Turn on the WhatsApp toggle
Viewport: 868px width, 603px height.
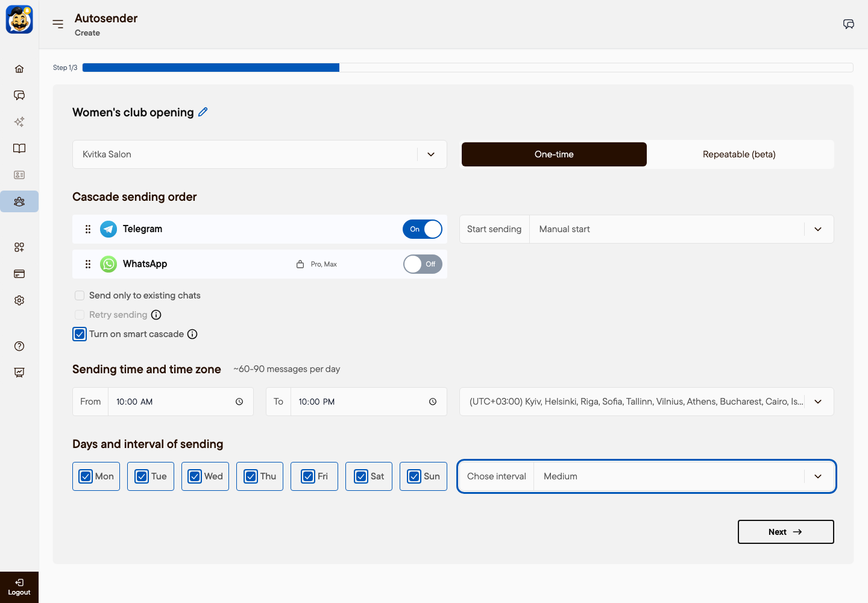coord(423,264)
